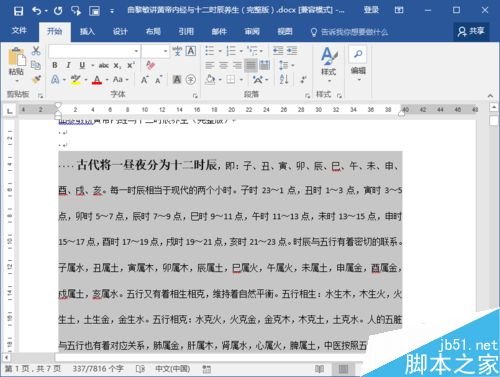Screen dimensions: 500x377
Task: Click Increase Indent icon
Action: coord(292,51)
